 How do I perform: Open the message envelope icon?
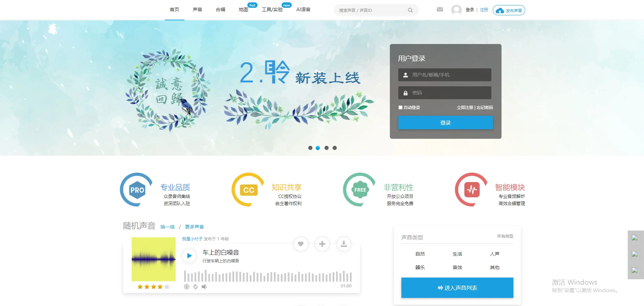pos(440,9)
